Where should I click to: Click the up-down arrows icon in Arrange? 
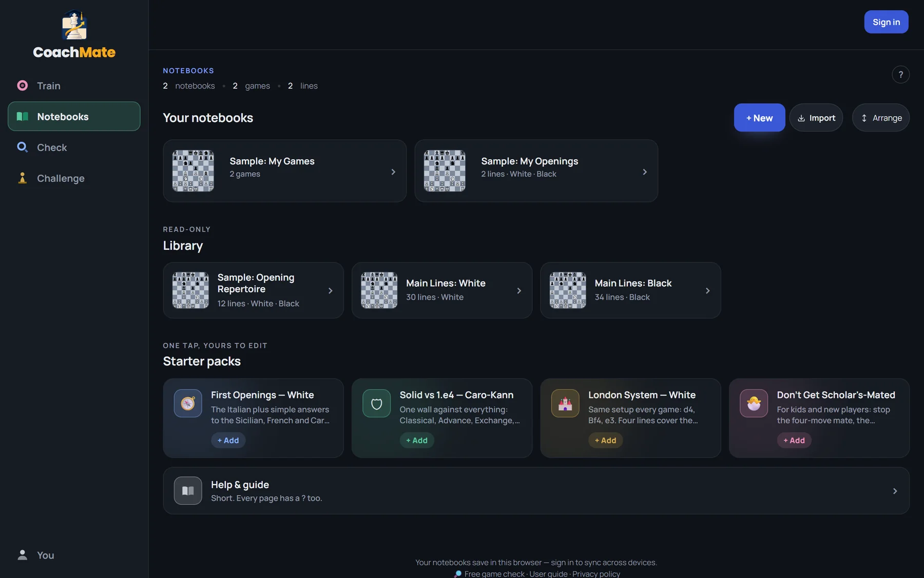(x=864, y=118)
